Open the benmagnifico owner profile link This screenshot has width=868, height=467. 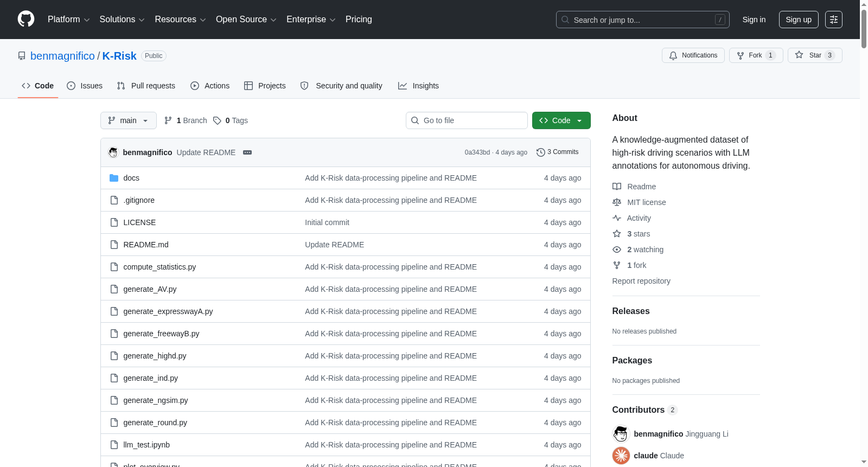click(x=62, y=56)
